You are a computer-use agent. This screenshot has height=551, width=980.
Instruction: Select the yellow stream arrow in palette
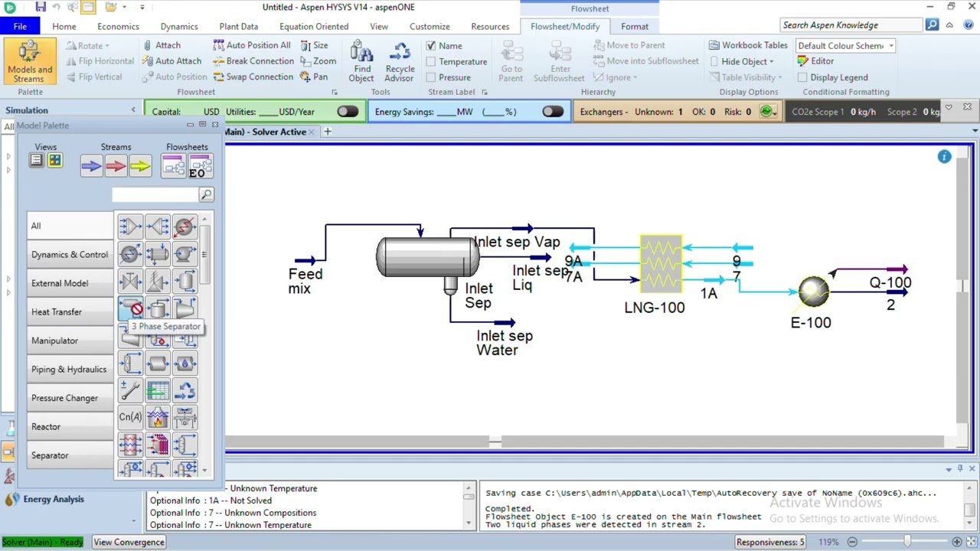[x=140, y=165]
